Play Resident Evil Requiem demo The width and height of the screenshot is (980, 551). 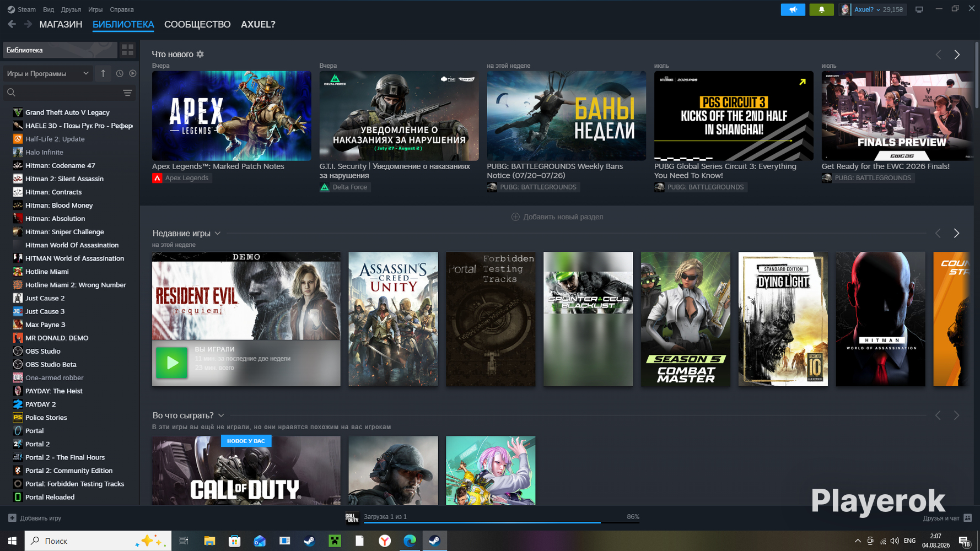[171, 363]
